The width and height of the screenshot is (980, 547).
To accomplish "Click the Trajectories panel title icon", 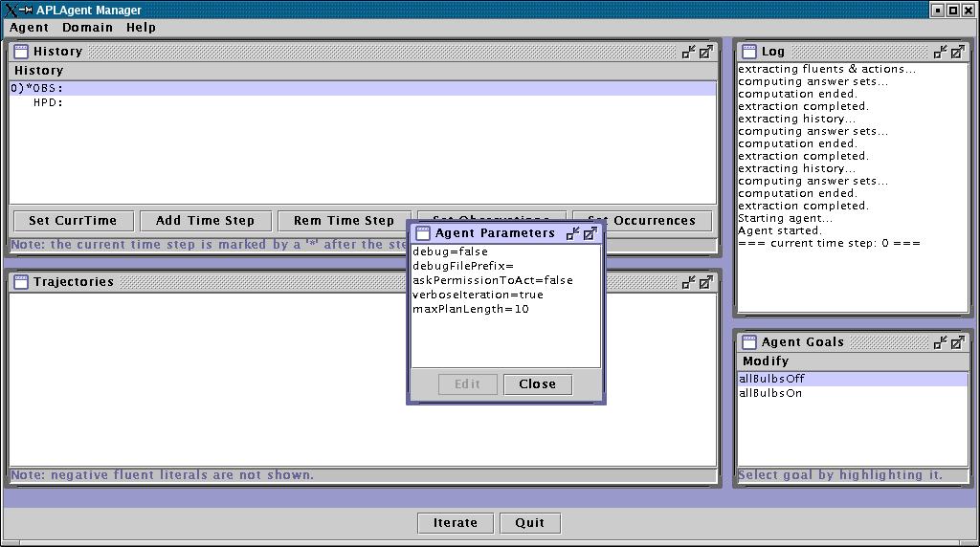I will coord(20,282).
